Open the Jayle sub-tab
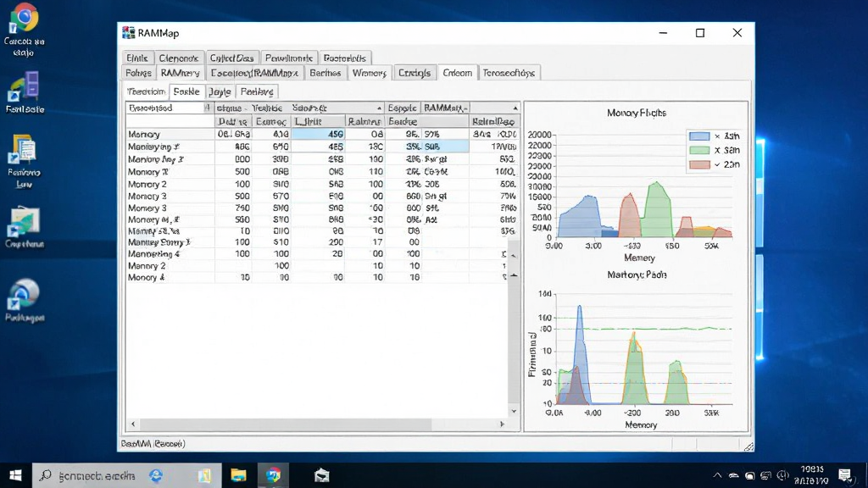This screenshot has width=868, height=488. [220, 91]
